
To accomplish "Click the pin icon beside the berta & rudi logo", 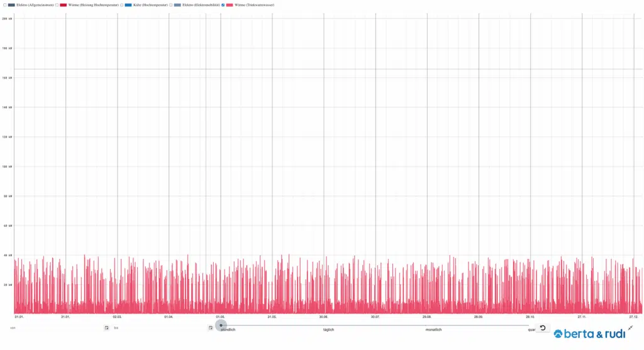I will click(630, 328).
